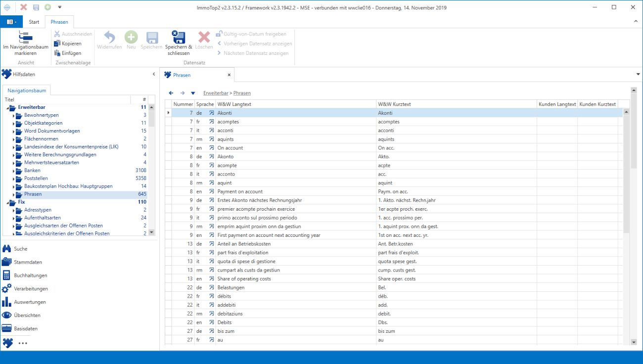Image resolution: width=643 pixels, height=364 pixels.
Task: Expand the Banken tree node
Action: tap(13, 171)
